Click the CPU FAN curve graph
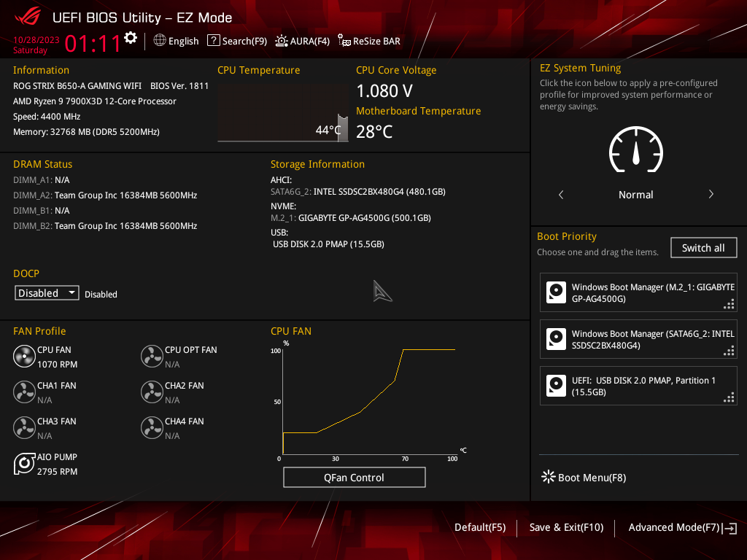Viewport: 747px width, 560px height. click(x=369, y=401)
